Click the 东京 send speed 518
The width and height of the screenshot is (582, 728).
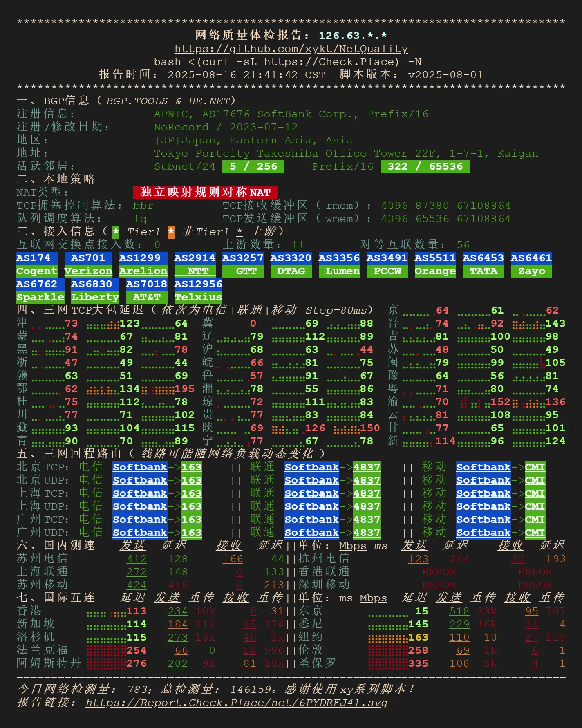pyautogui.click(x=459, y=611)
